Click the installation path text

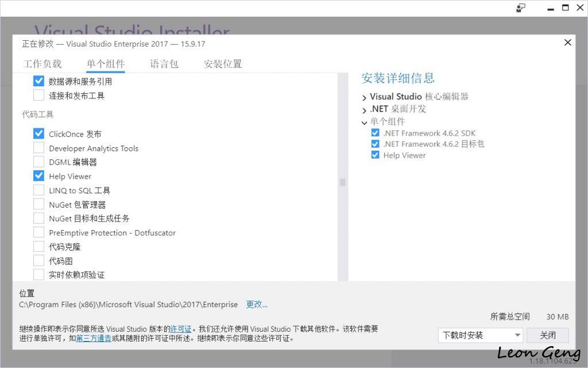click(x=128, y=305)
